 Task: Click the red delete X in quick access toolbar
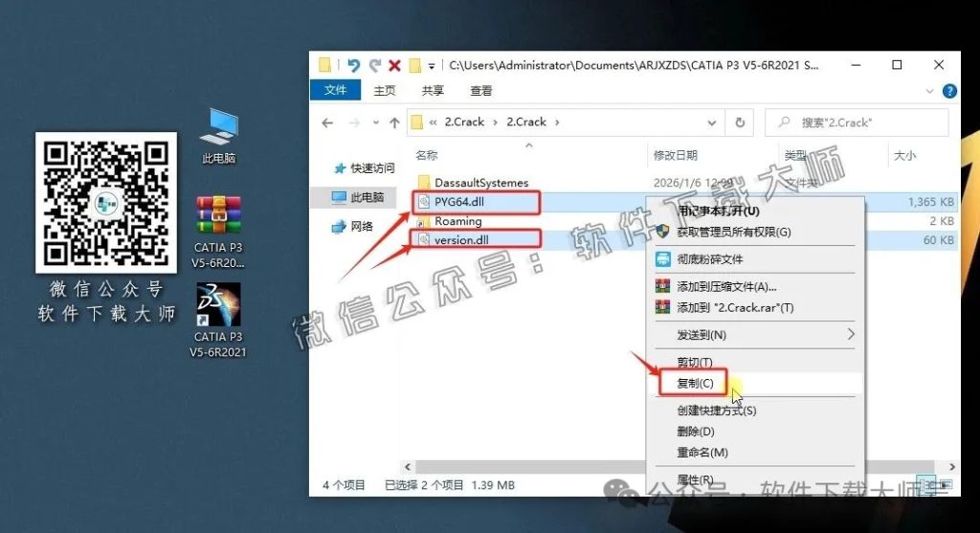coord(394,65)
